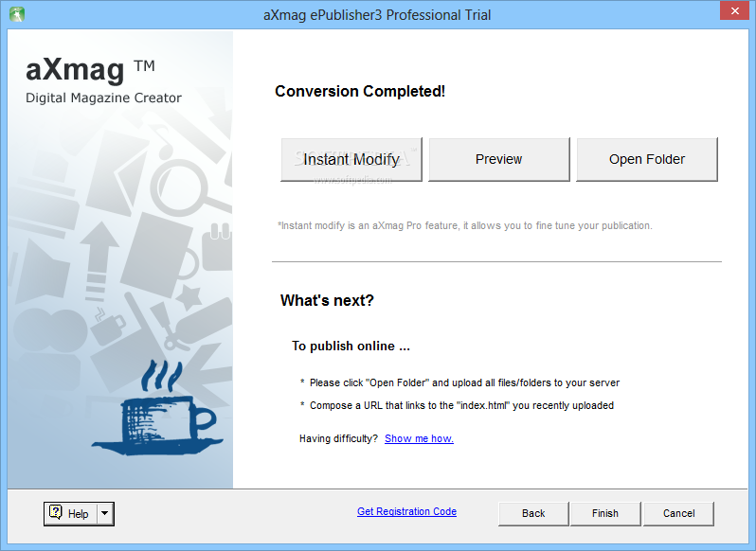Click the Digital Magazine Creator subtitle
756x551 pixels.
click(x=103, y=98)
